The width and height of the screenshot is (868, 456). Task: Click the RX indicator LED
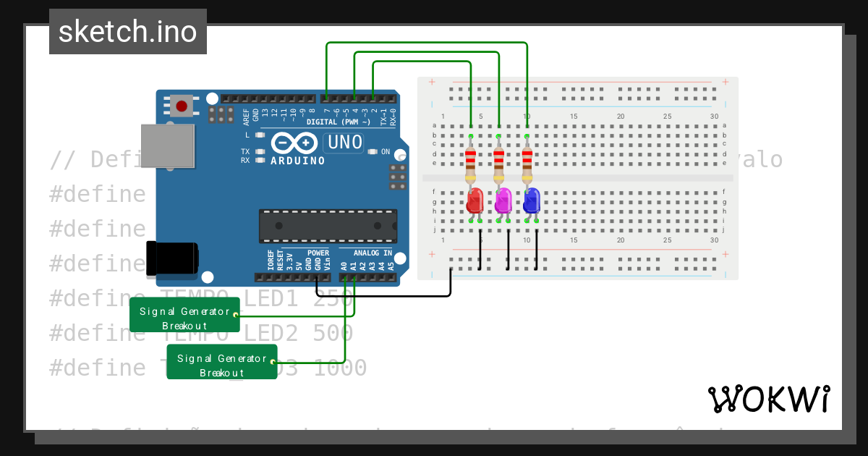(x=261, y=160)
